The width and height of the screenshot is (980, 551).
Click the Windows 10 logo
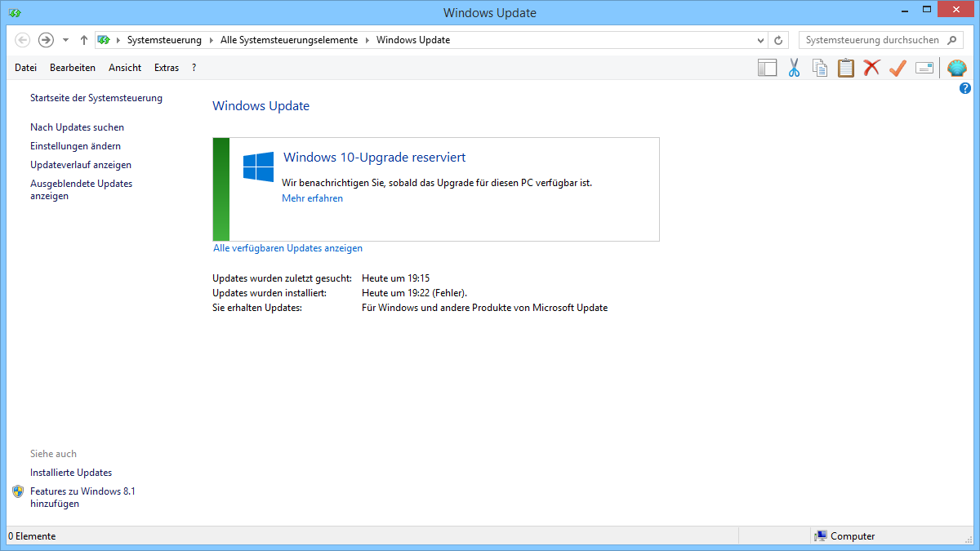[258, 167]
